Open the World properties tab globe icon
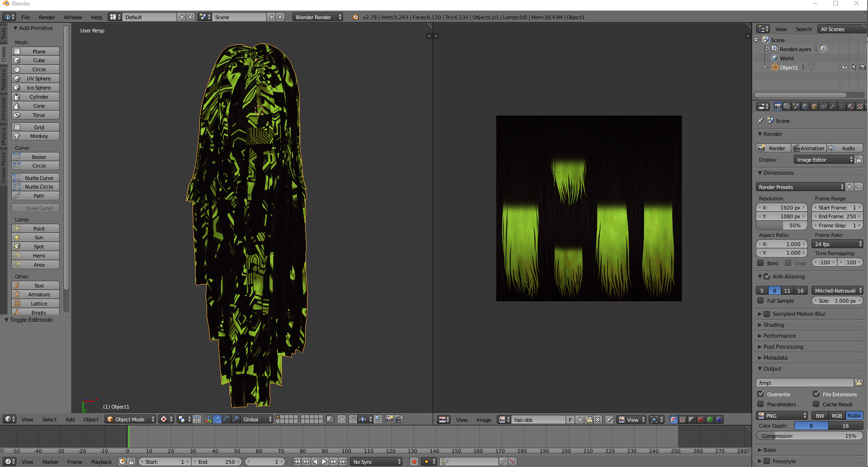 coord(805,106)
